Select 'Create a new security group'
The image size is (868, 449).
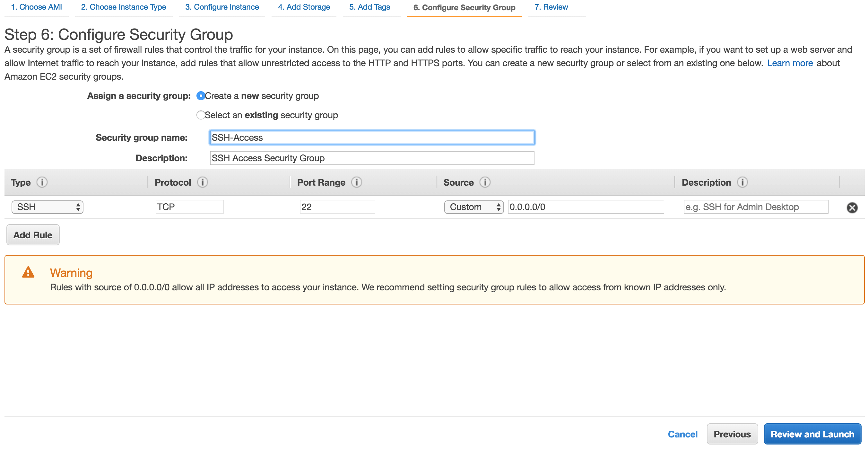point(201,96)
